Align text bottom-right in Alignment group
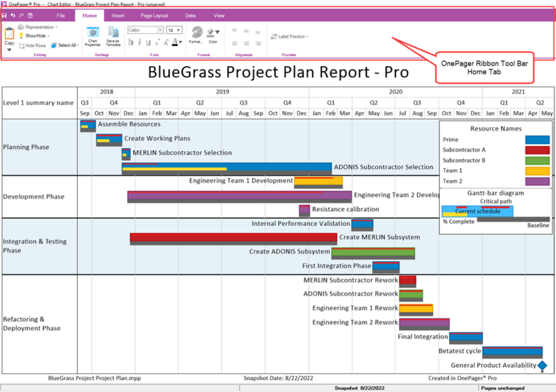Screen dimensions: 556x392 pos(258,43)
